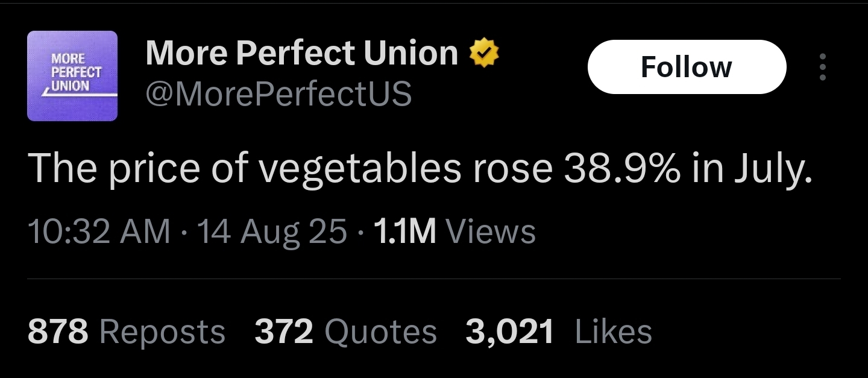Open the More Perfect Union display name
Screen dimensions: 868x378
(x=302, y=53)
